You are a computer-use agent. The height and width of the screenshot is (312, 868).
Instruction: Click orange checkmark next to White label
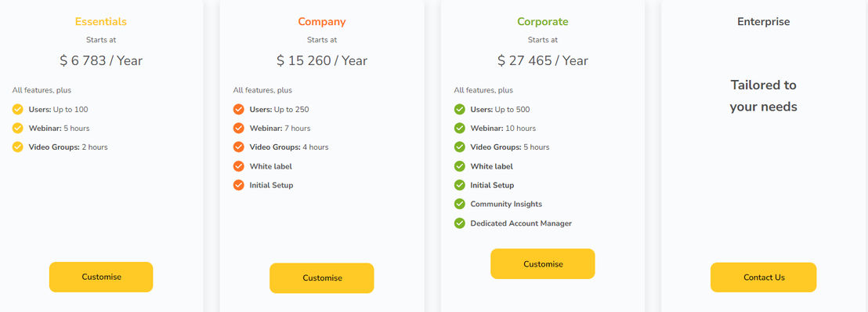click(x=239, y=166)
